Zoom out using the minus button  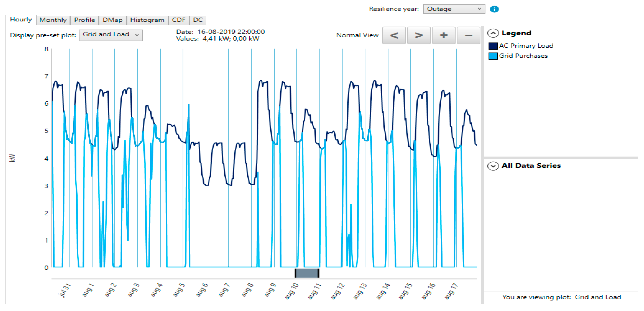(468, 35)
